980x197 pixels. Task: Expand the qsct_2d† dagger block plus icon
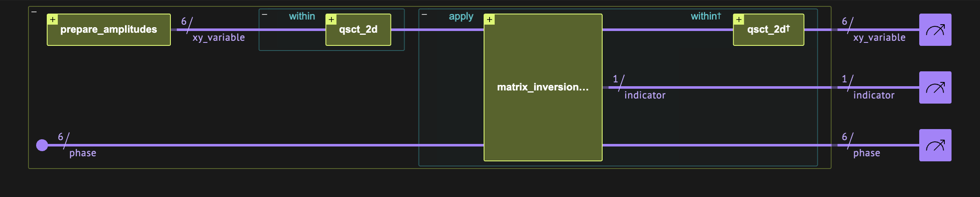click(x=739, y=20)
